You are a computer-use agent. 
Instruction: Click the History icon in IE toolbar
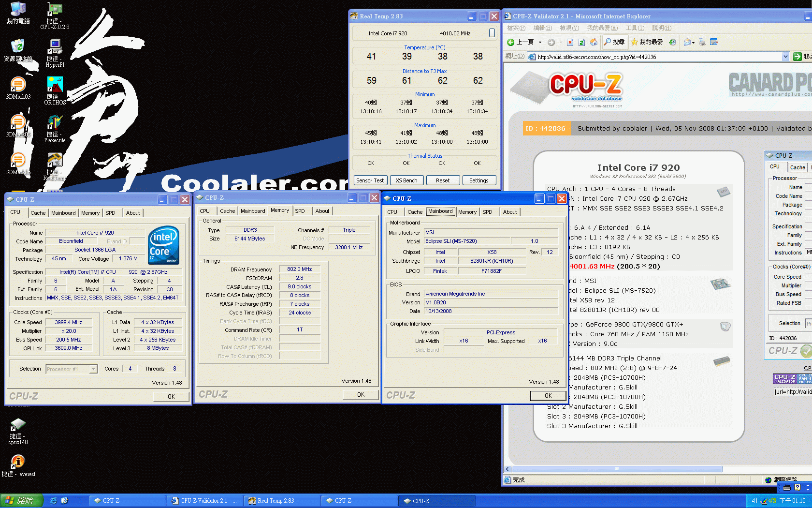pyautogui.click(x=672, y=42)
